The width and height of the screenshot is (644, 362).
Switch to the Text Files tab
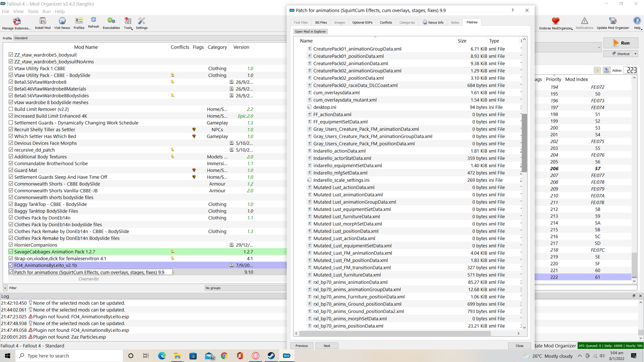click(301, 22)
